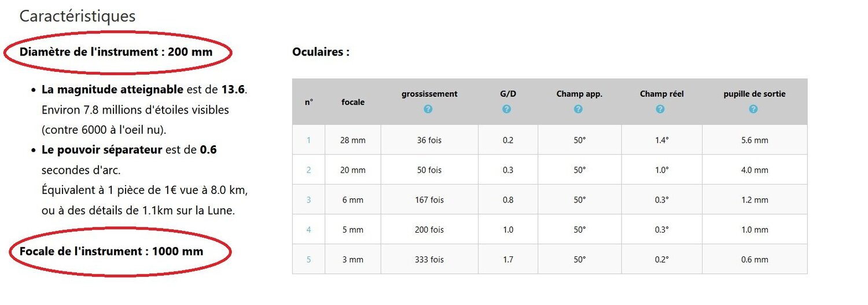Click the Focale de l'instrument 1000 mm text
The height and width of the screenshot is (305, 868).
point(111,251)
